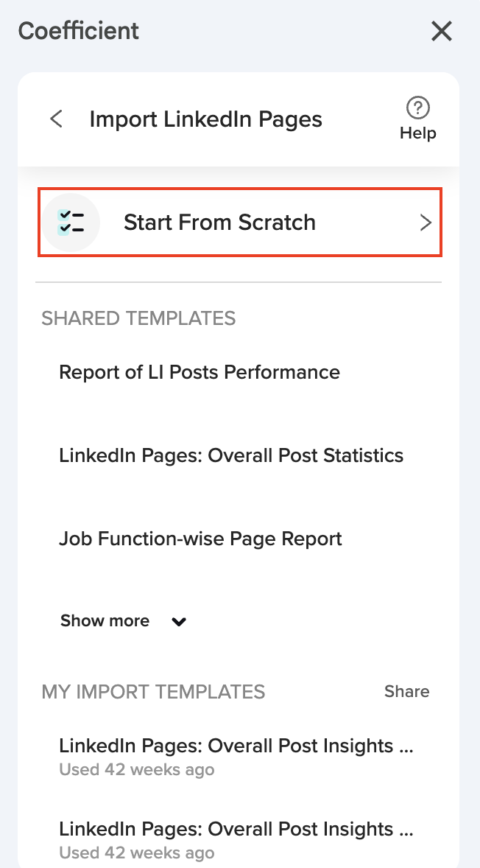Click the Help label text
This screenshot has width=480, height=868.
click(x=418, y=133)
